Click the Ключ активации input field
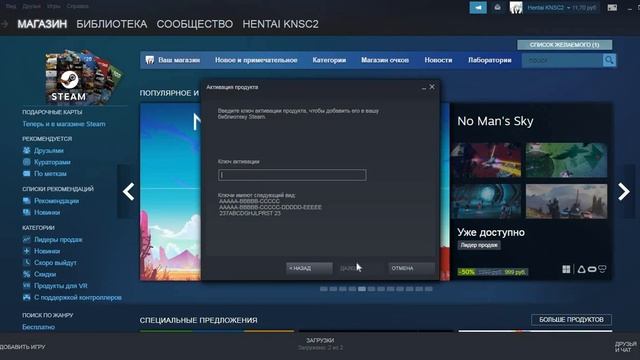Image resolution: width=640 pixels, height=360 pixels. [292, 175]
